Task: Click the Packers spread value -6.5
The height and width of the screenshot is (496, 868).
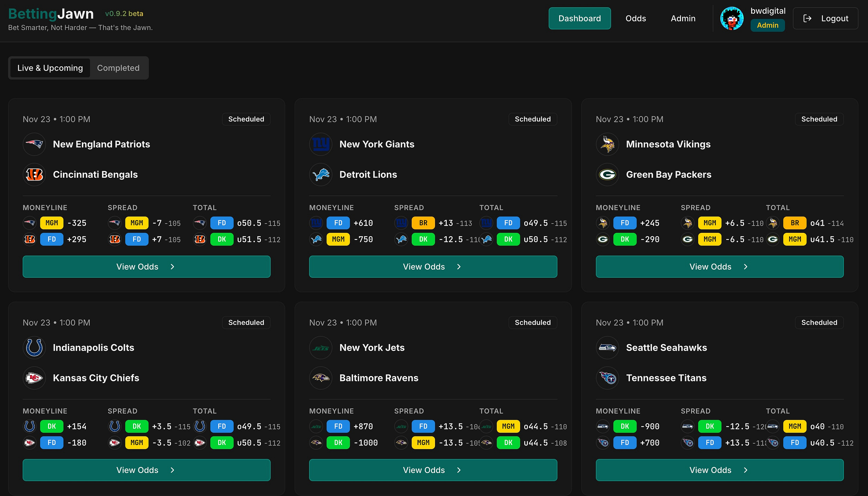Action: click(735, 239)
